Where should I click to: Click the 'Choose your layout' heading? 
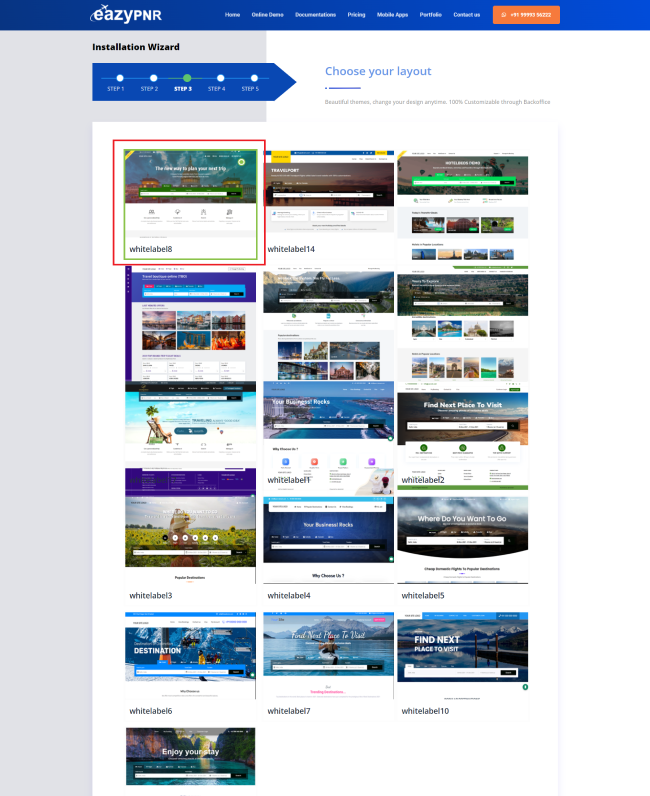click(x=378, y=71)
